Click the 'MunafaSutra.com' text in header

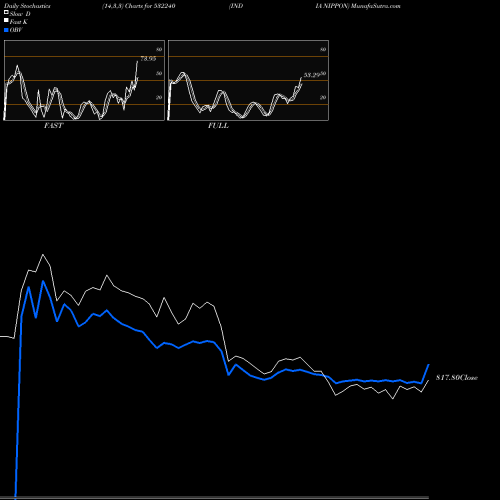[x=376, y=6]
